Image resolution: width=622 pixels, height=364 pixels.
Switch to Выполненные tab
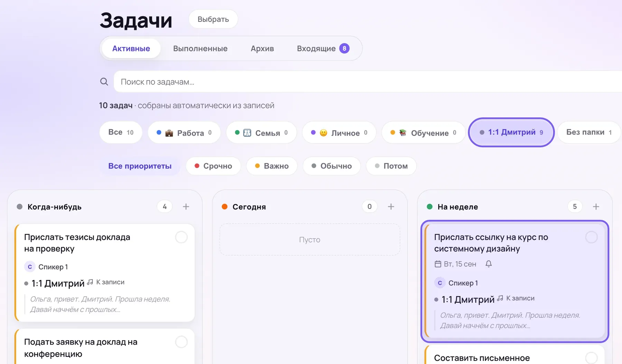200,48
